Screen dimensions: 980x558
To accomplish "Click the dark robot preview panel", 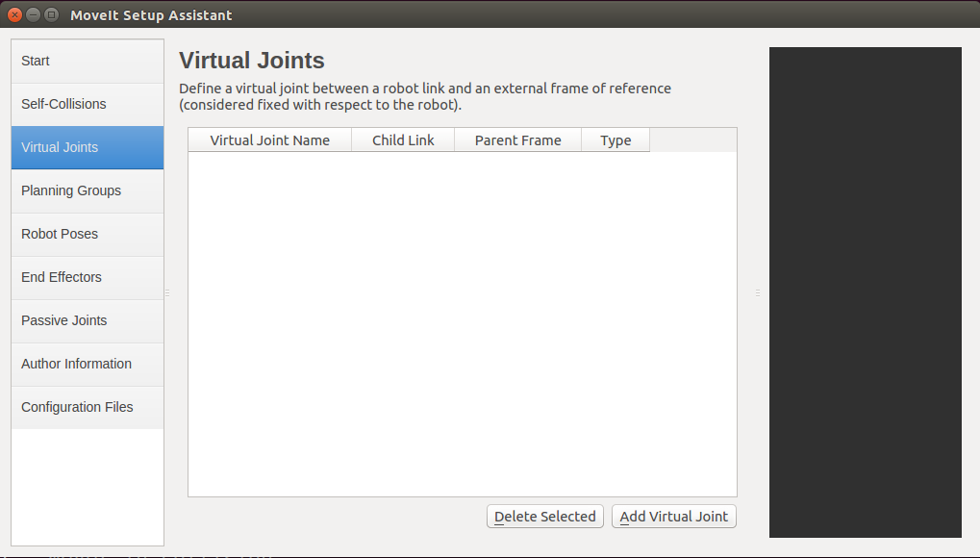I will click(x=865, y=292).
